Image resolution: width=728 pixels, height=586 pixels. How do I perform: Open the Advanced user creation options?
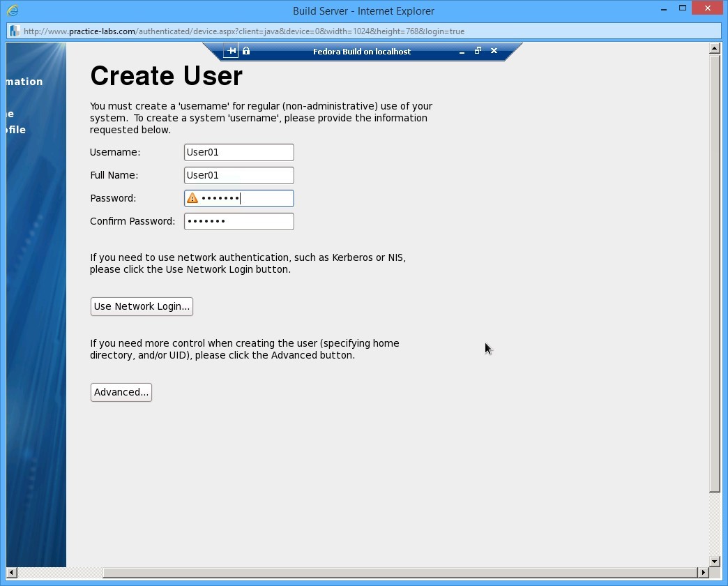pos(121,392)
